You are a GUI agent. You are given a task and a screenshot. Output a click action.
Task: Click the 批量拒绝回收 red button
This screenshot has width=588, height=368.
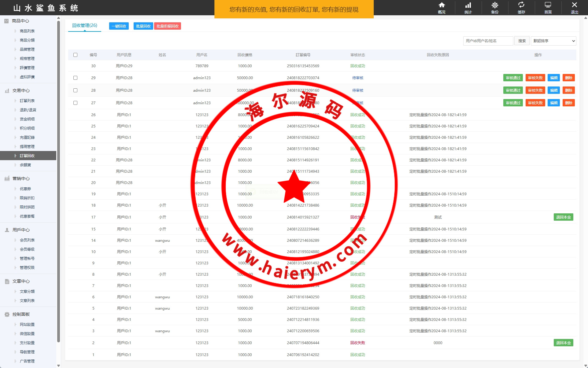[x=167, y=26]
